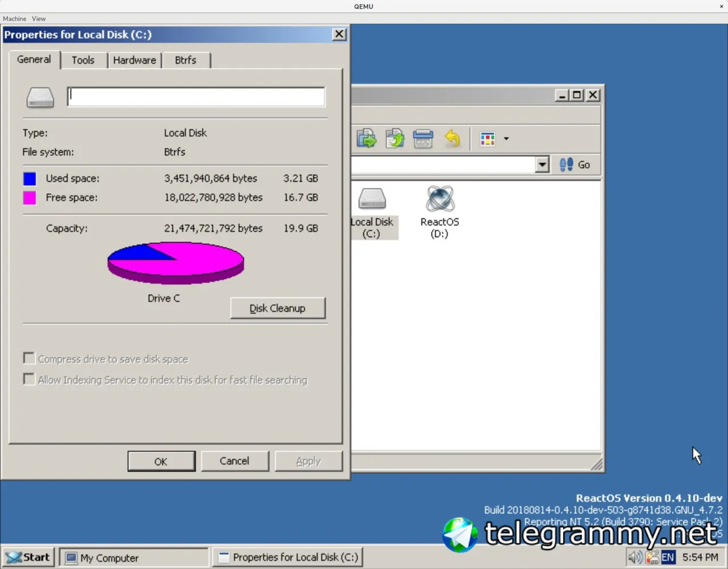Open the volume control in the system tray
This screenshot has height=569, width=728.
635,557
